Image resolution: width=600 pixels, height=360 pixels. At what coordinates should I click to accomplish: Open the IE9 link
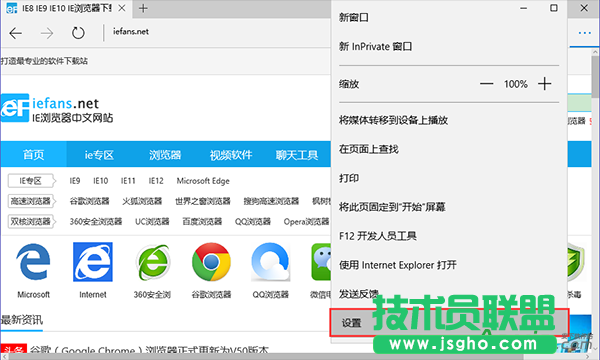[75, 181]
